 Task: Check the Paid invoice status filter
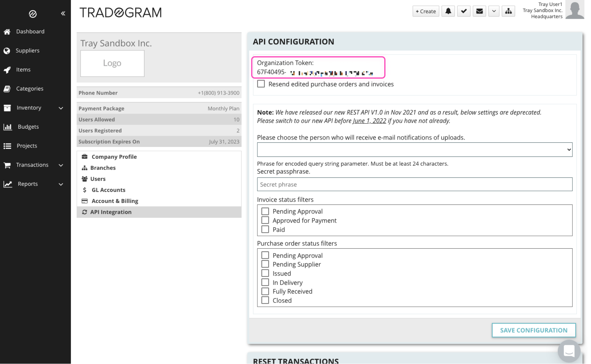(x=265, y=229)
